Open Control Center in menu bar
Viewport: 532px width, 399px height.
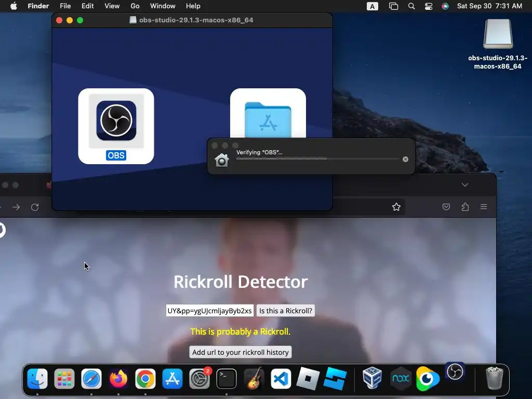pyautogui.click(x=429, y=6)
